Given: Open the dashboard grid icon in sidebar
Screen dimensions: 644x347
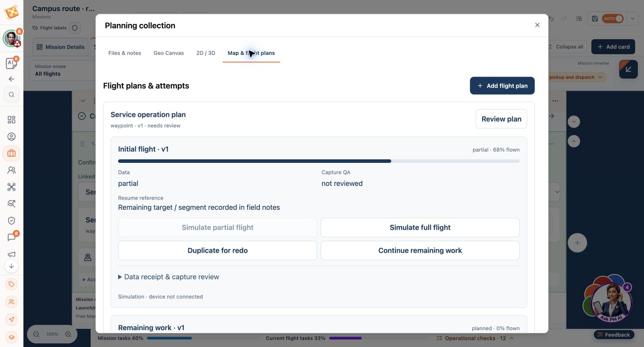Looking at the screenshot, I should click(11, 120).
